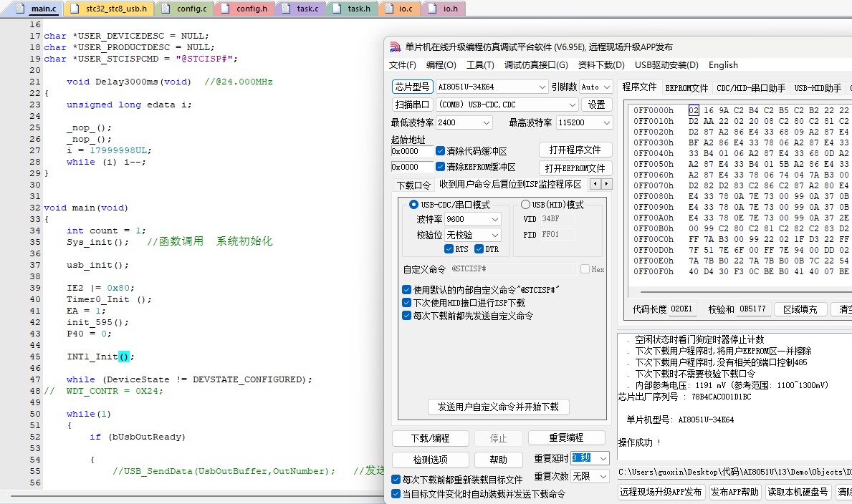The height and width of the screenshot is (504, 852).
Task: Expand the 重复延时 3秒 dropdown
Action: 603,459
